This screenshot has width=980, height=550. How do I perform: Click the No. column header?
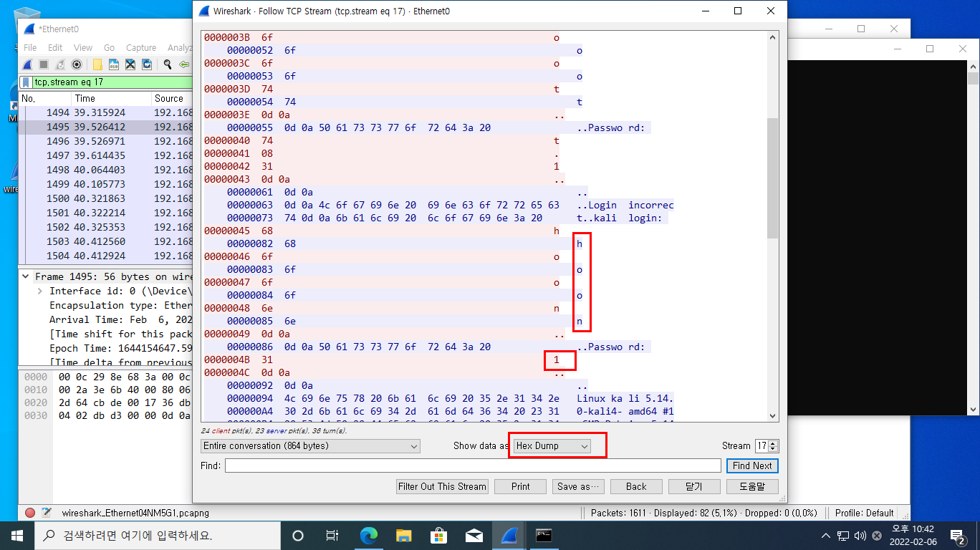point(45,98)
